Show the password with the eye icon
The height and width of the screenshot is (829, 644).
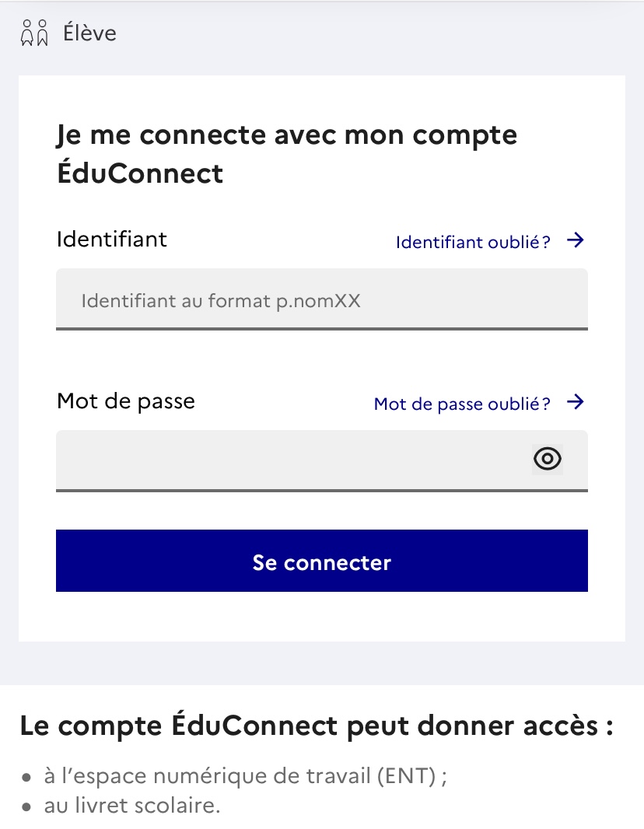pos(548,458)
